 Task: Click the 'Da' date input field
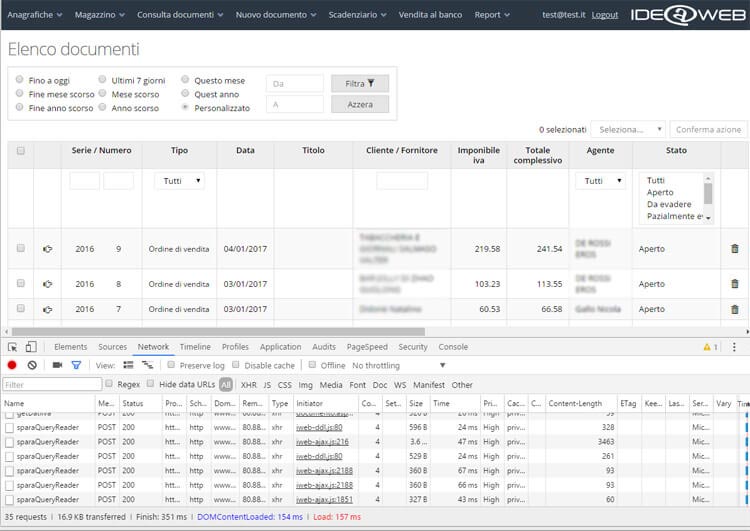[295, 83]
